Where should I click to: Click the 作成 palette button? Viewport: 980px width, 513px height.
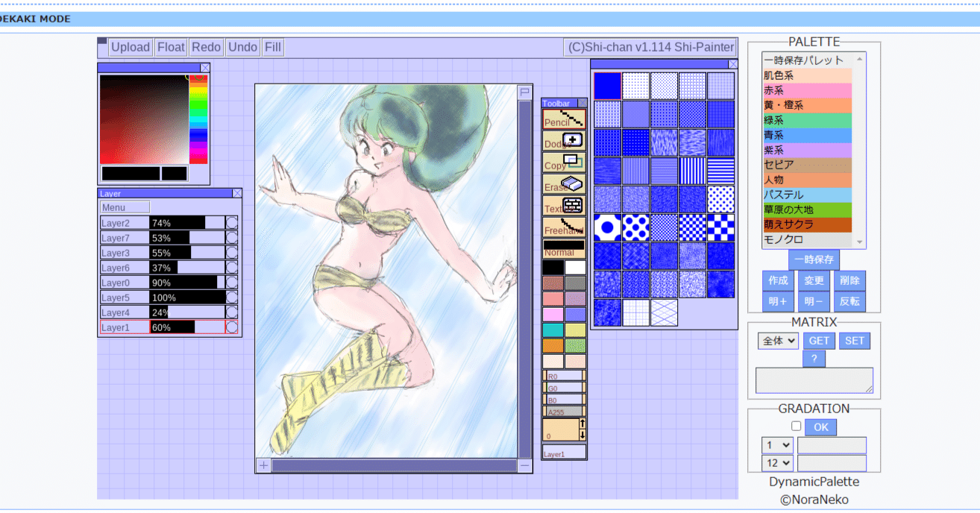[778, 280]
